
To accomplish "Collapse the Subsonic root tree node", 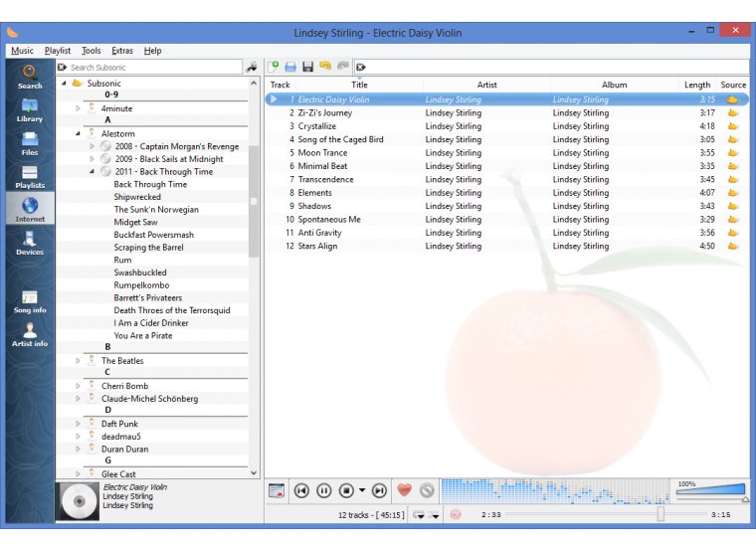I will (x=64, y=84).
